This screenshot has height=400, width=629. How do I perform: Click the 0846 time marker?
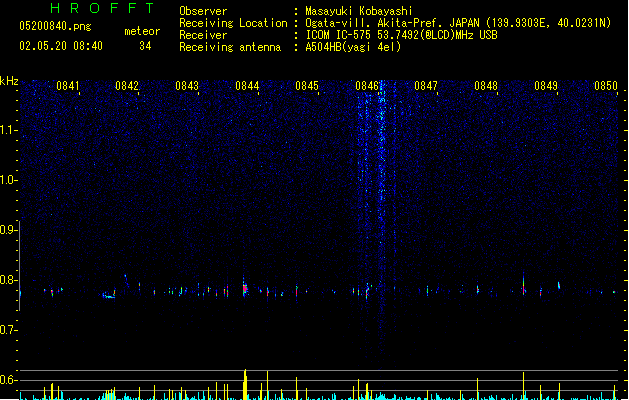tap(367, 86)
